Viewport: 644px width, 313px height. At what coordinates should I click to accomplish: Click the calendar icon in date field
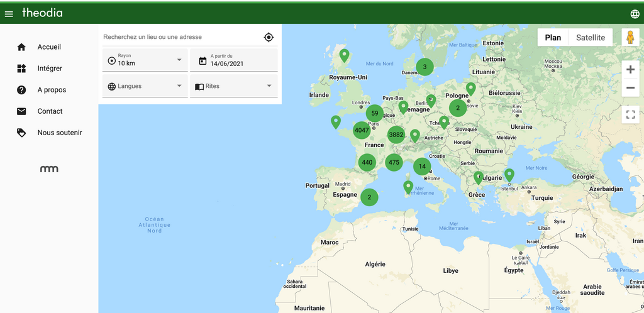tap(203, 61)
